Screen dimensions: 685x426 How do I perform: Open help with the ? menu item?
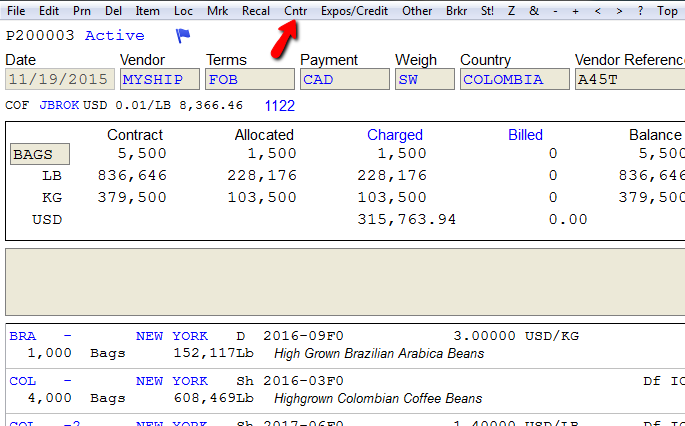640,10
